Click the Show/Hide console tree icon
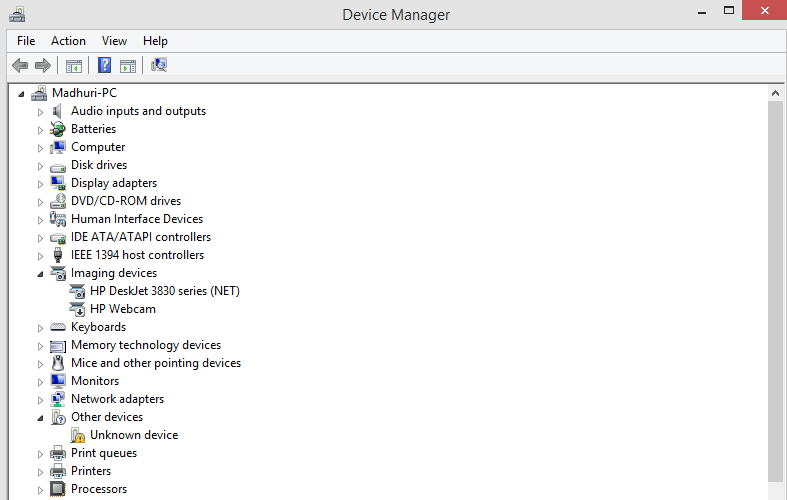787x500 pixels. (x=73, y=66)
